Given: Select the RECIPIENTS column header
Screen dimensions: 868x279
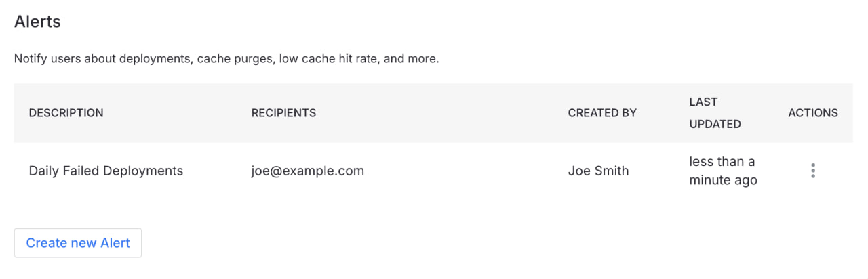Looking at the screenshot, I should point(283,113).
